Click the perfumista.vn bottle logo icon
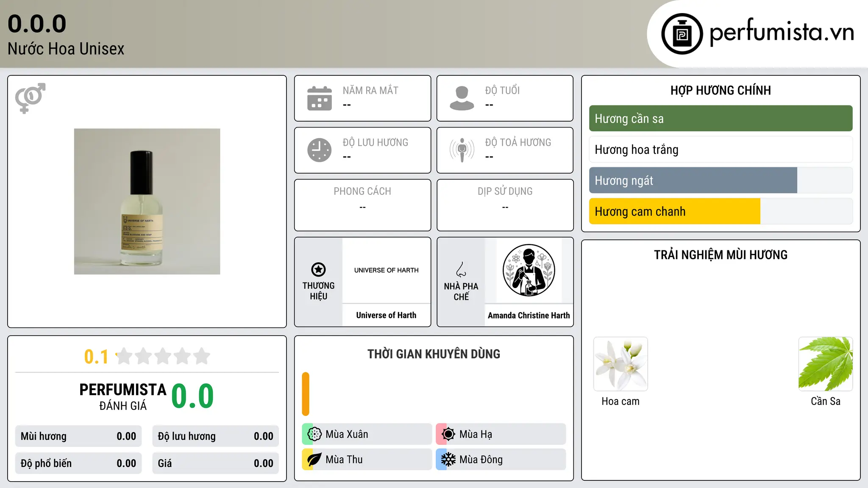Viewport: 868px width, 488px height. tap(682, 34)
